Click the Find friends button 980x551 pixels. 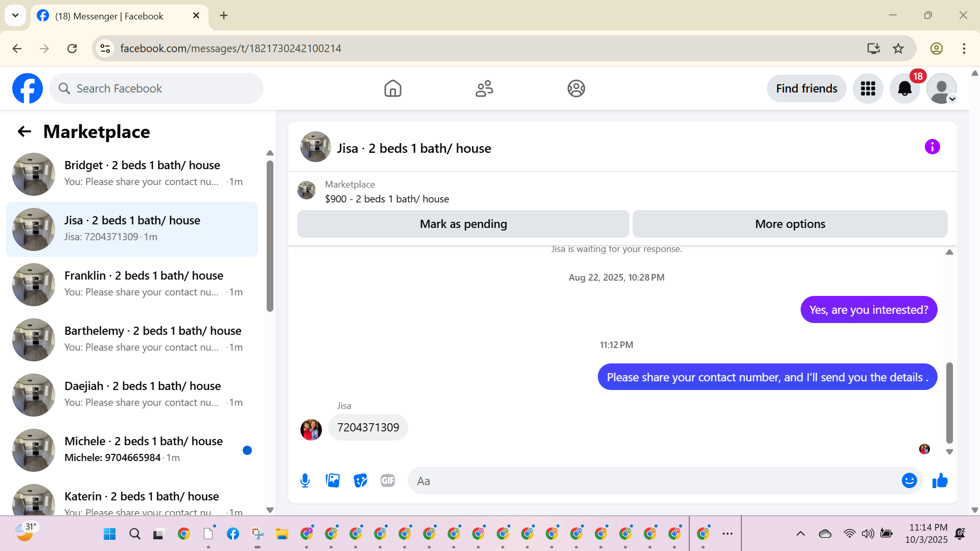tap(806, 88)
